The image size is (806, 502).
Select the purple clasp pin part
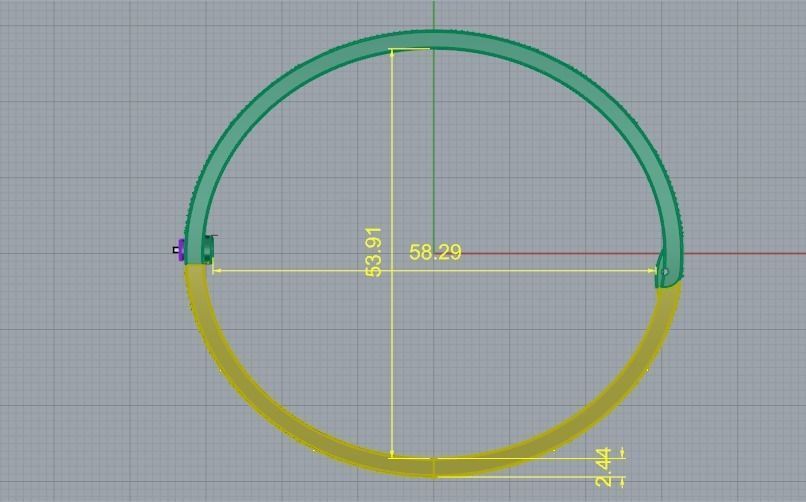pyautogui.click(x=180, y=250)
